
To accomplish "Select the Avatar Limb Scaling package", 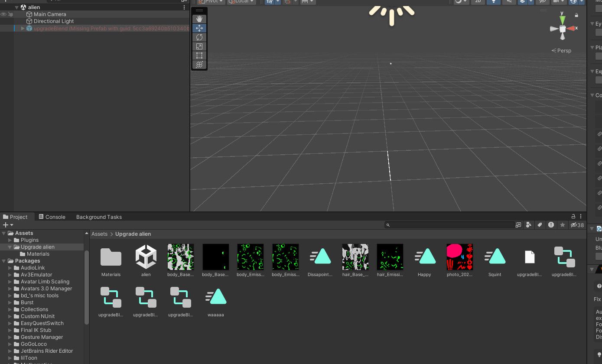I will click(45, 282).
